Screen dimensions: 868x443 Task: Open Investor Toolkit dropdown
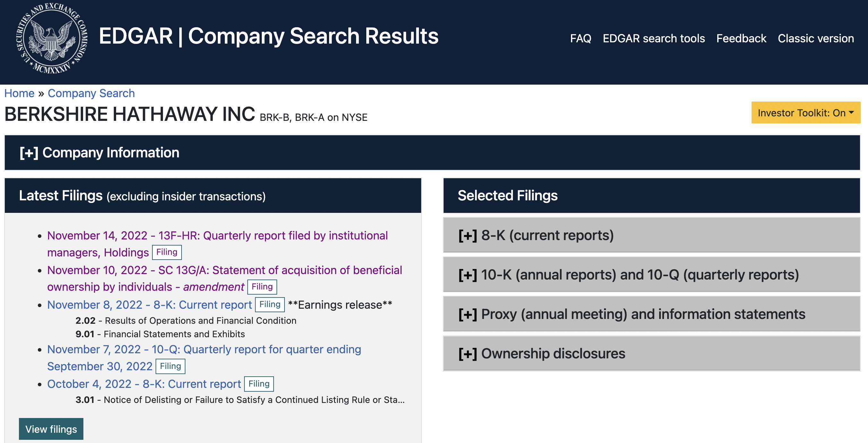click(805, 113)
